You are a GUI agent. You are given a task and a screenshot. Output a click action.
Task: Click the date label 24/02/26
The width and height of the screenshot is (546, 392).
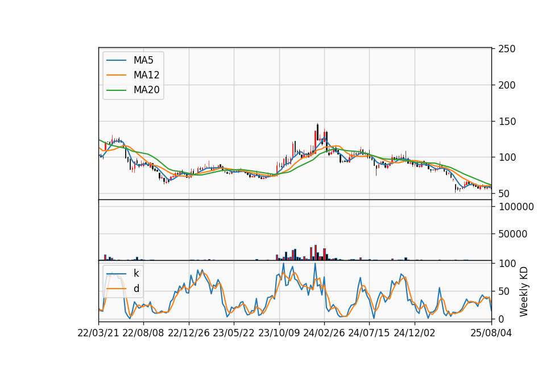324,333
